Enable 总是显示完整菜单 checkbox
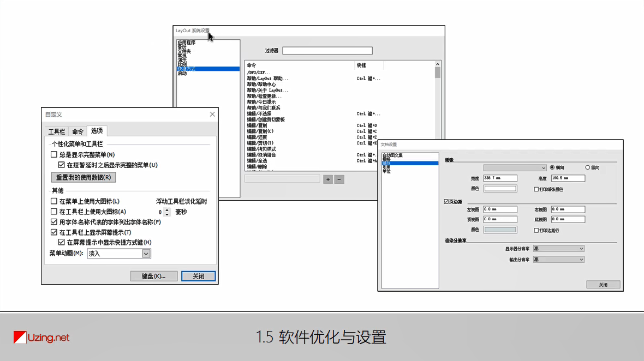Screen dimensions: 644x361 [x=53, y=154]
